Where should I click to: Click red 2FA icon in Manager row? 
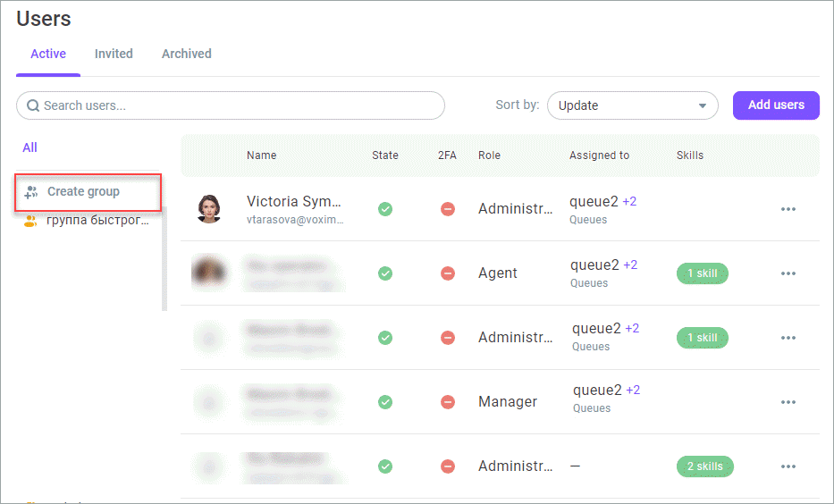point(448,402)
